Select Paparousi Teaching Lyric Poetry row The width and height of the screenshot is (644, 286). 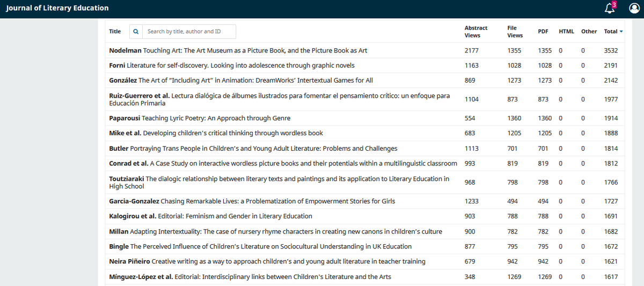tap(365, 118)
